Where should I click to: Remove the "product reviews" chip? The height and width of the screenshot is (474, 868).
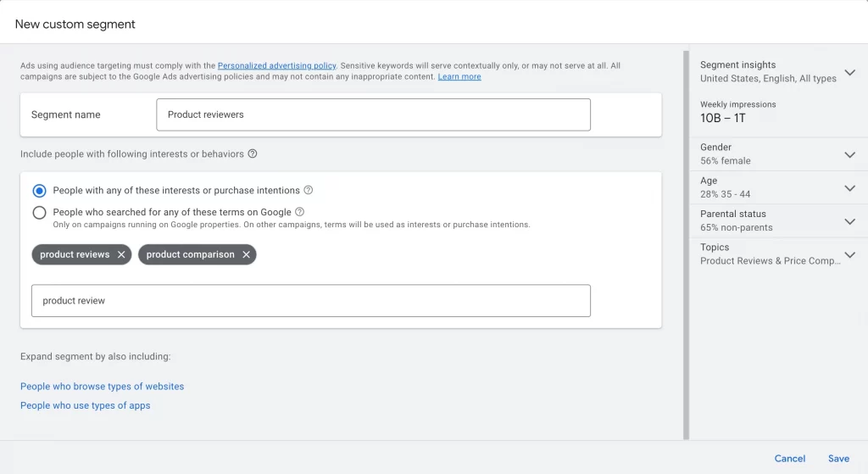121,254
